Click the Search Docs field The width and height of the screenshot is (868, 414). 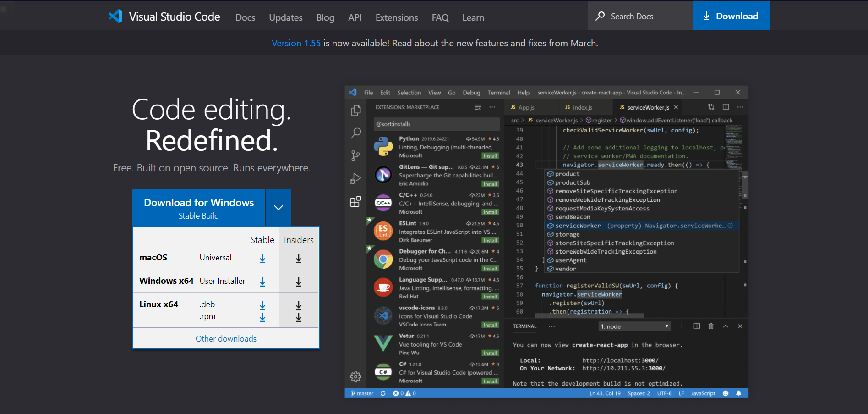tap(640, 16)
